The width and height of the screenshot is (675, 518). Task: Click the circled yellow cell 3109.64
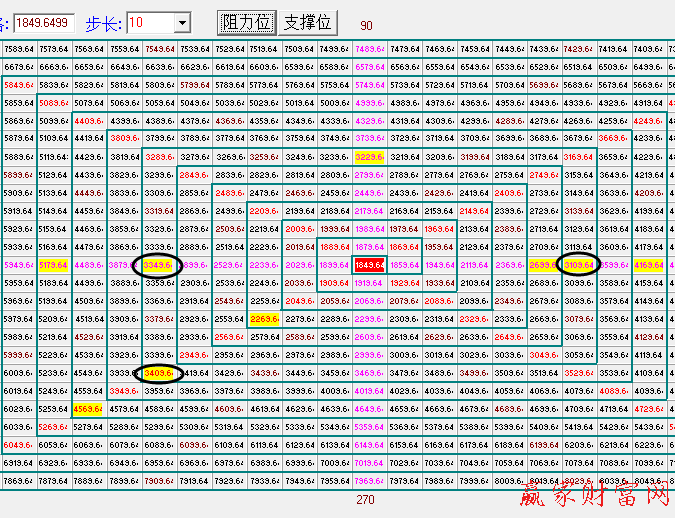click(578, 265)
